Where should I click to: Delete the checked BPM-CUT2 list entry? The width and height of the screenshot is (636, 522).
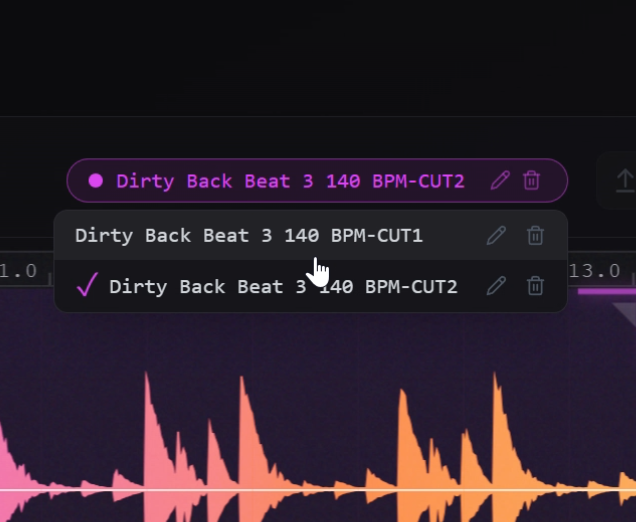(536, 286)
